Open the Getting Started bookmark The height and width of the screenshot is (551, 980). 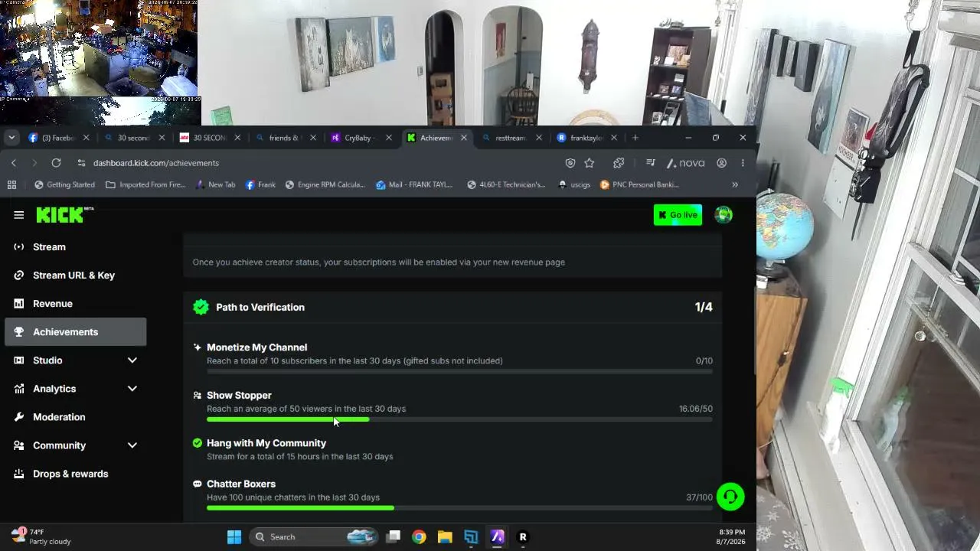pyautogui.click(x=65, y=184)
